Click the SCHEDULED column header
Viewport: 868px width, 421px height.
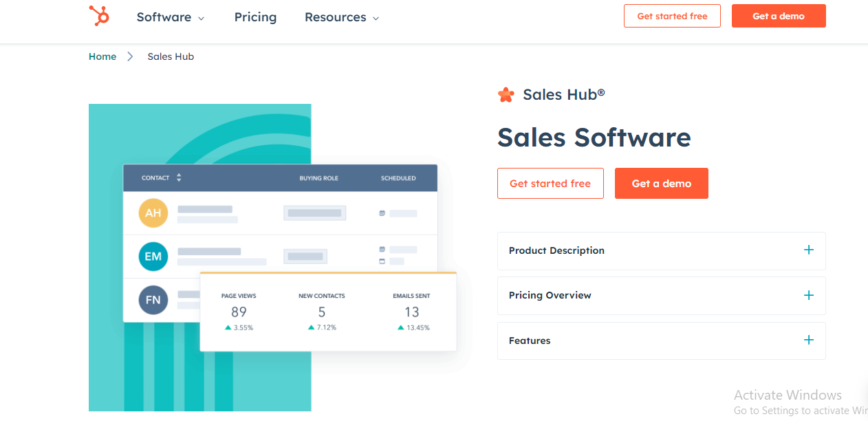[398, 178]
